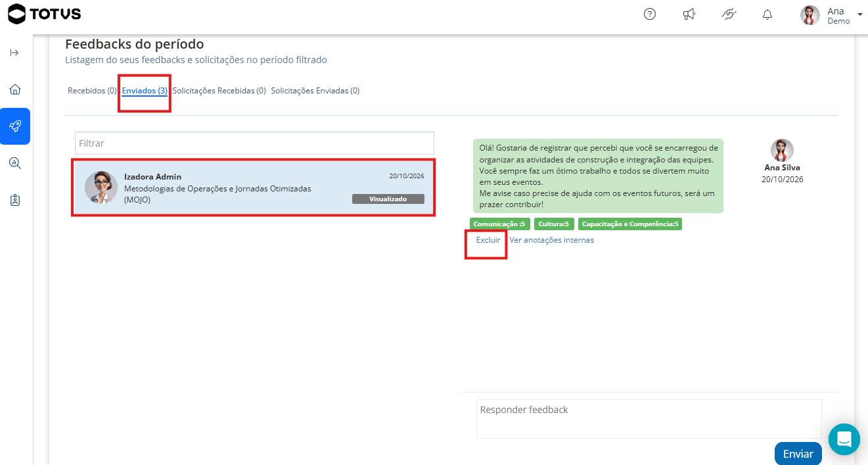Click the TOTVS logo

(45, 13)
